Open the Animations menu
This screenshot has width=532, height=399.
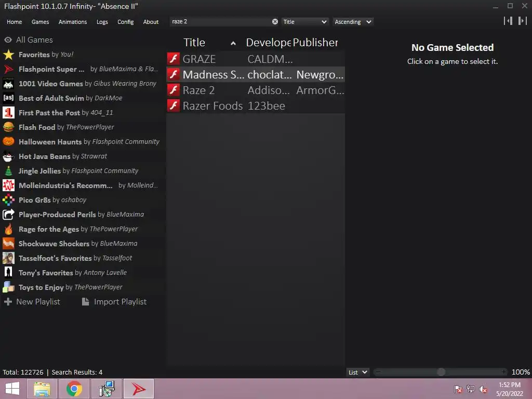tap(73, 22)
